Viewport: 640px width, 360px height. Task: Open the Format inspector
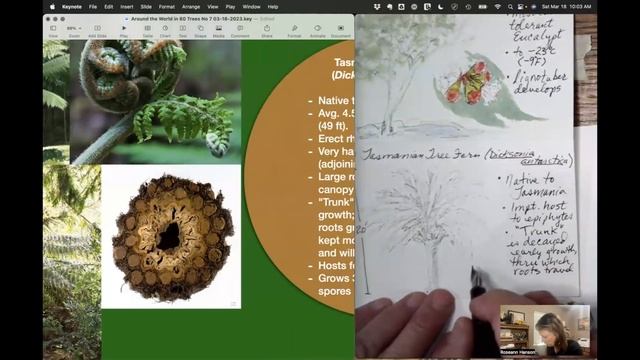[x=294, y=30]
